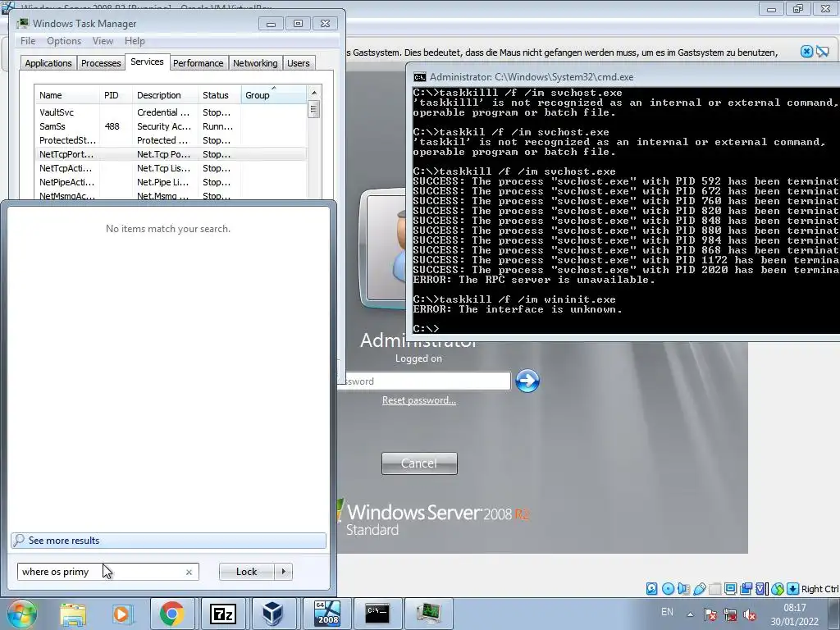Select the NetTcpActi... service row
Image resolution: width=840 pixels, height=630 pixels.
[171, 168]
